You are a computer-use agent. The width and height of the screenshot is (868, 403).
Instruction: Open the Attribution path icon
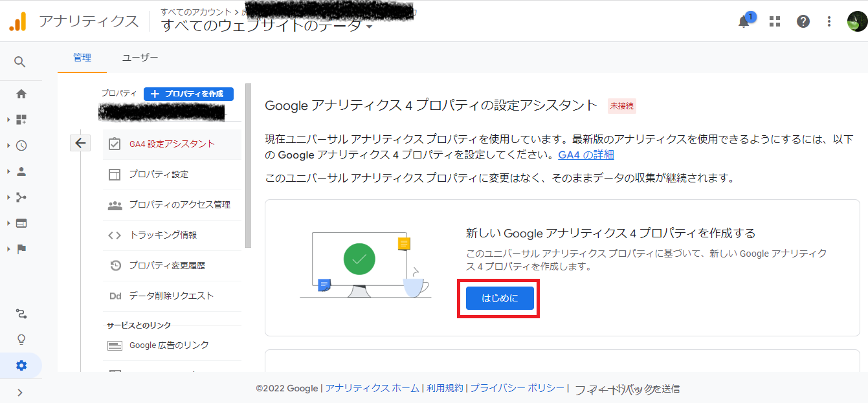[21, 314]
